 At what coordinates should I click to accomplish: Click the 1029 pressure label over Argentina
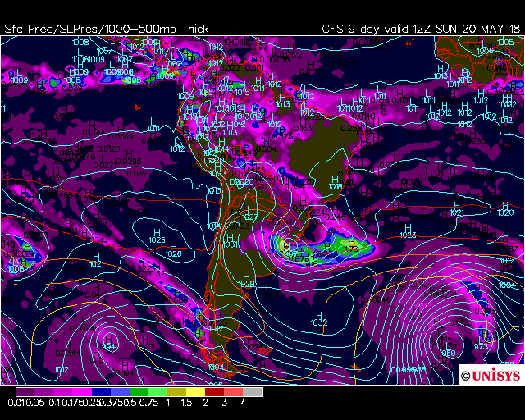point(246,284)
